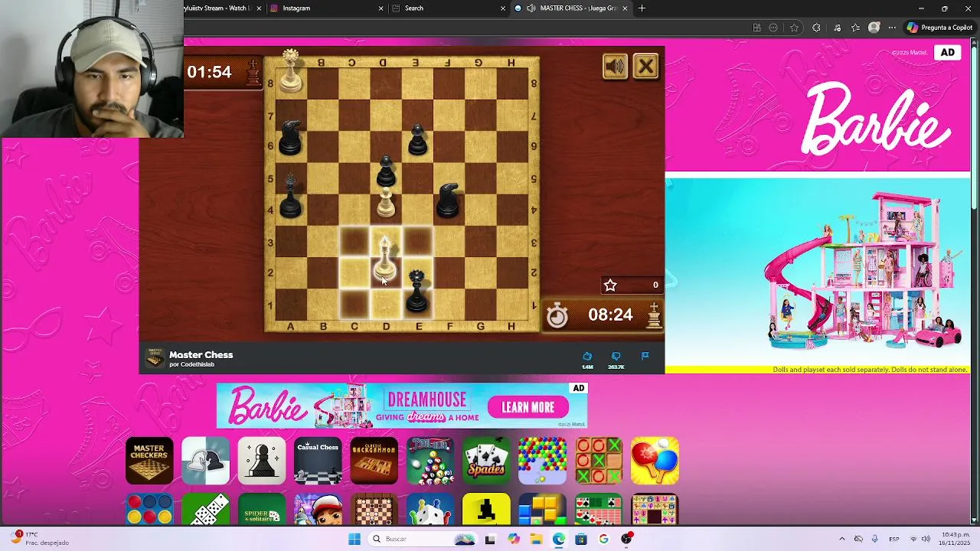Open the Classic Backgammon game

tap(374, 461)
